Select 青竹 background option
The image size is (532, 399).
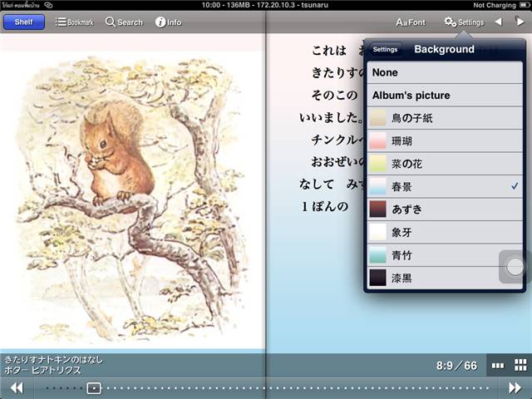tap(445, 255)
